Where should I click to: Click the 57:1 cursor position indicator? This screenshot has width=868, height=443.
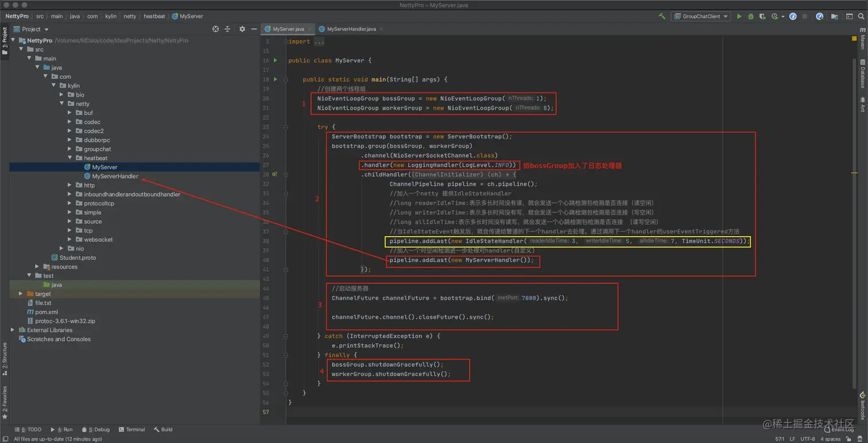780,439
